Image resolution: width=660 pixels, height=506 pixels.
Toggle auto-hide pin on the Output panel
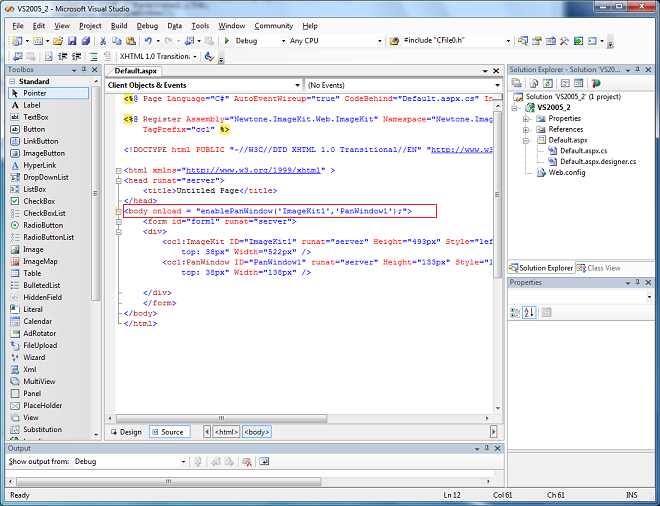(487, 448)
